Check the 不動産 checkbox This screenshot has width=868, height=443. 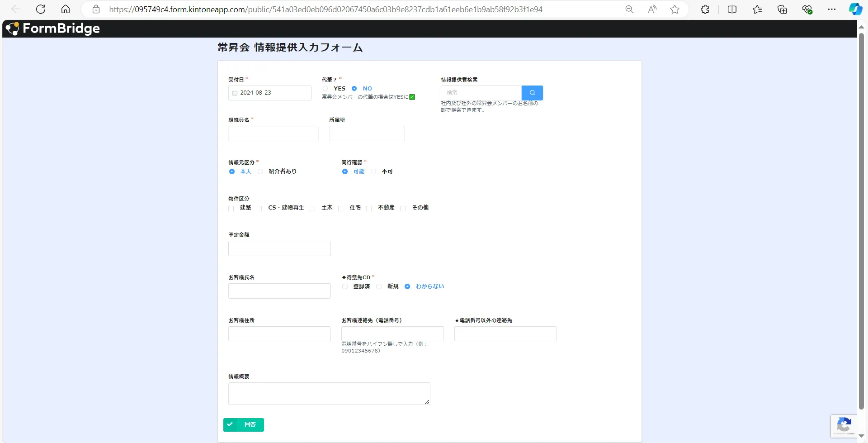[x=369, y=208]
